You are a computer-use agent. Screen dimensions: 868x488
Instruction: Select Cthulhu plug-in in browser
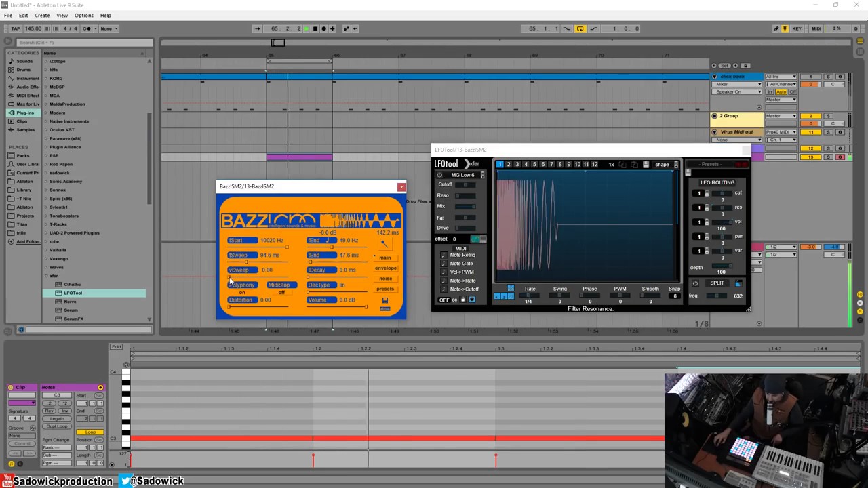coord(71,285)
